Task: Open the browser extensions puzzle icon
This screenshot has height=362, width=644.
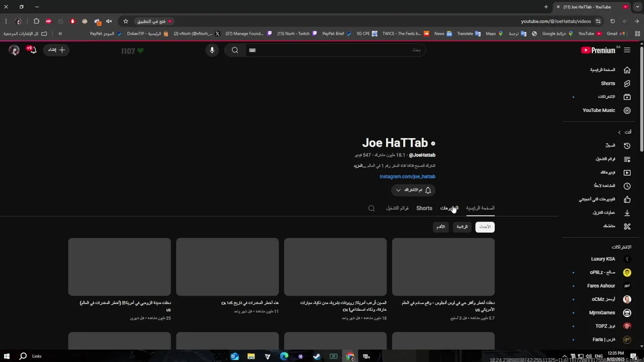Action: click(x=36, y=21)
